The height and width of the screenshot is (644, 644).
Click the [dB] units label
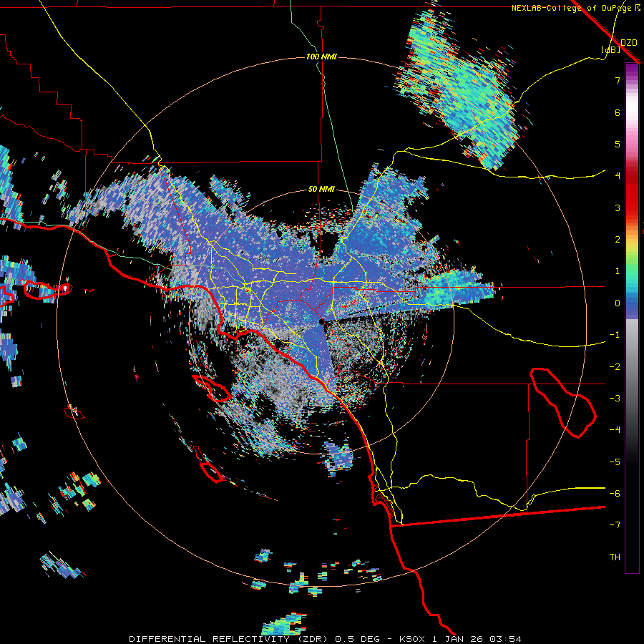click(611, 50)
